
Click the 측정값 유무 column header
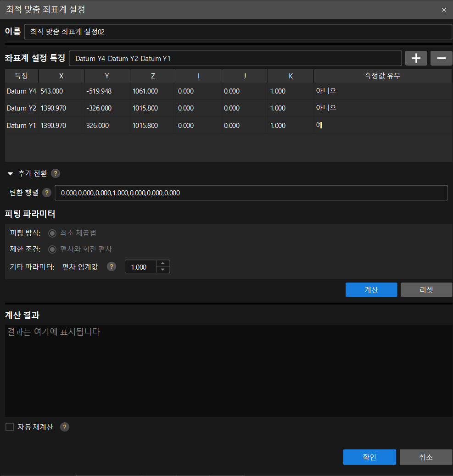382,76
